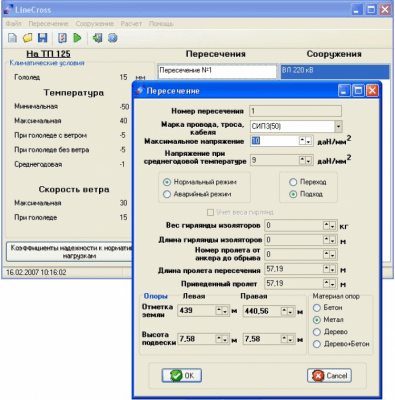Click Вес гирлянды изоляторов spinner
This screenshot has height=400, width=395.
(330, 226)
